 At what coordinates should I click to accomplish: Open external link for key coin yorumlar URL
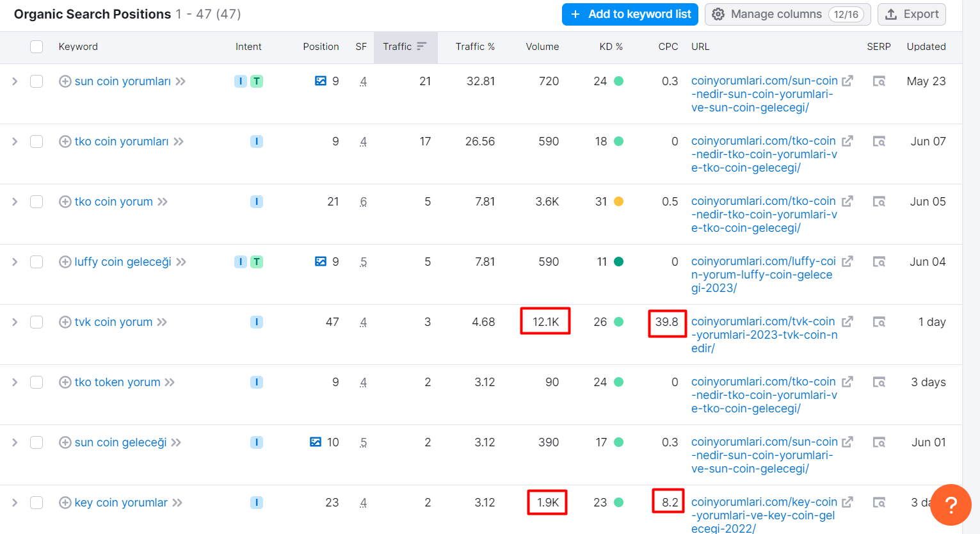tap(847, 502)
